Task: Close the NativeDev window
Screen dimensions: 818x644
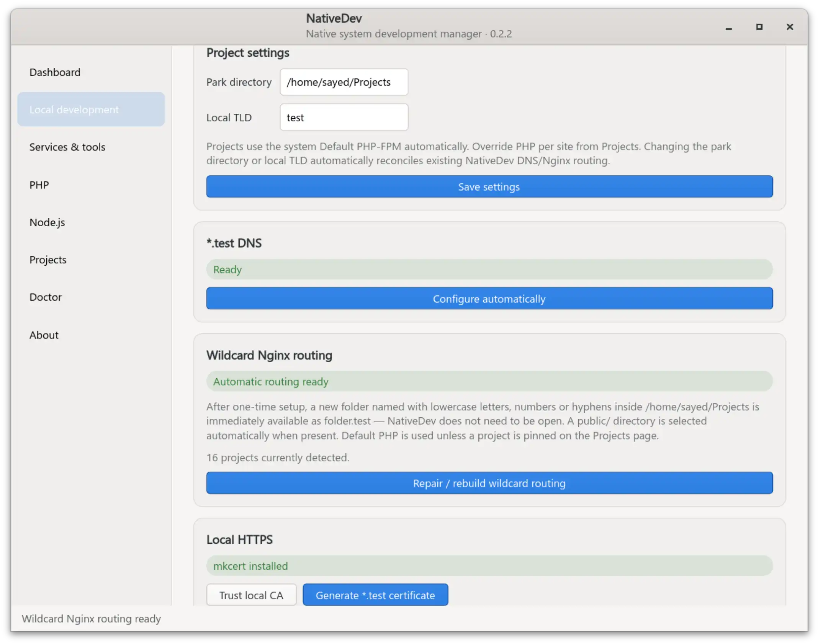Action: 790,27
